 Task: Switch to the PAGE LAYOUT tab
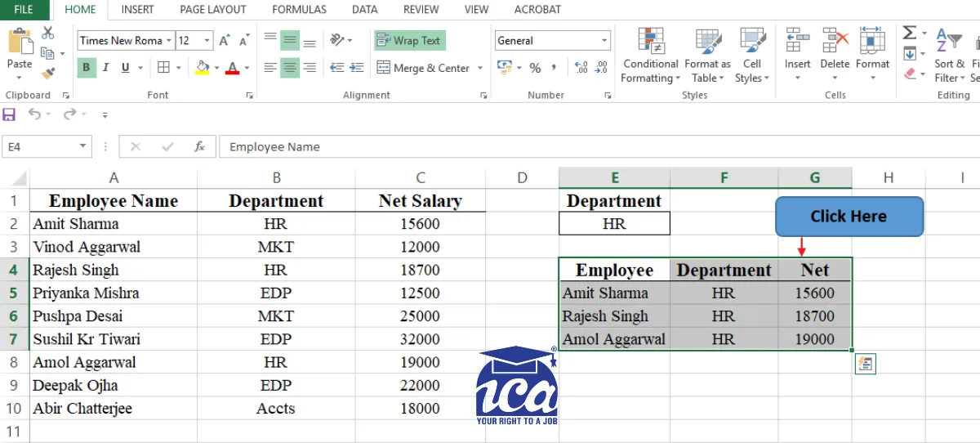click(x=213, y=10)
